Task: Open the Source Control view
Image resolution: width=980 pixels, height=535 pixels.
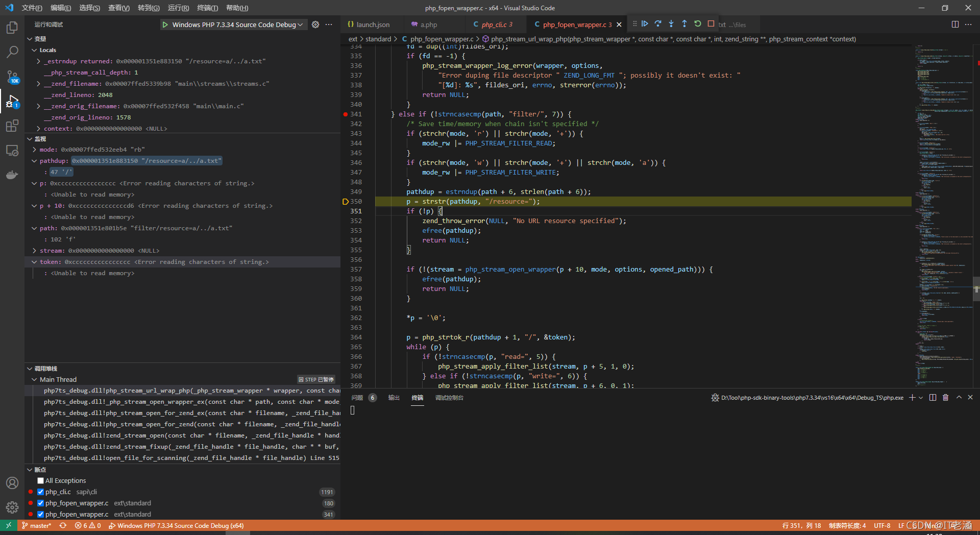Action: pyautogui.click(x=12, y=77)
